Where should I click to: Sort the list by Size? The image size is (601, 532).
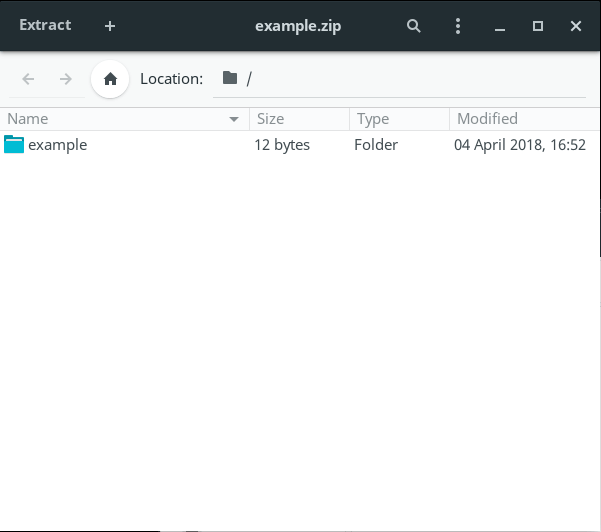298,119
